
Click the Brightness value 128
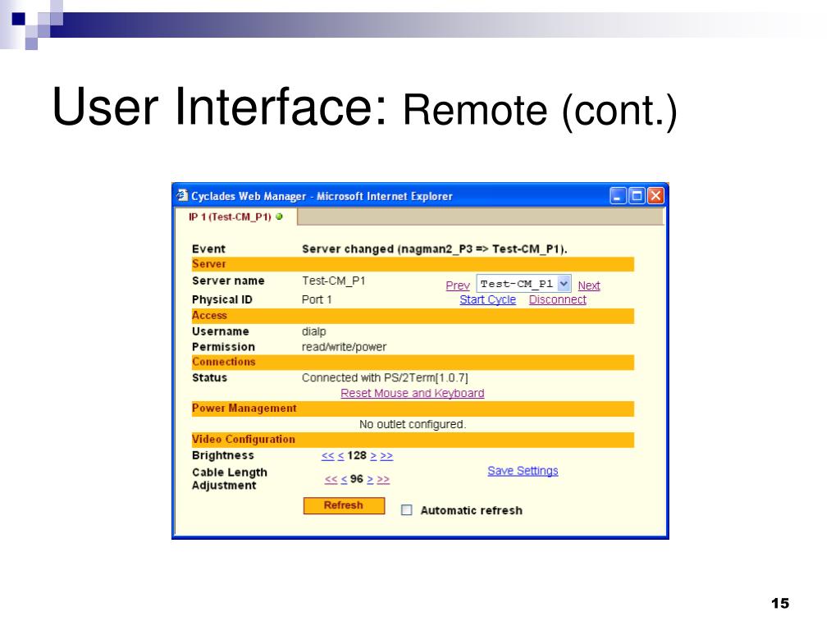pos(357,455)
